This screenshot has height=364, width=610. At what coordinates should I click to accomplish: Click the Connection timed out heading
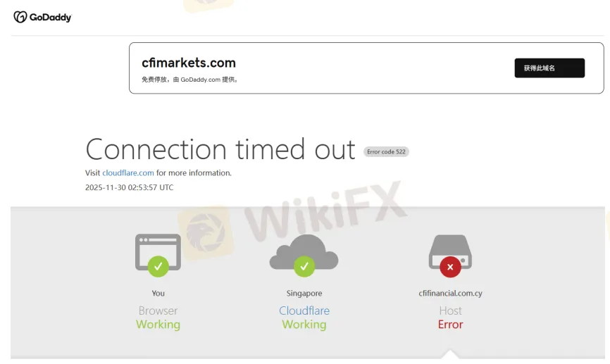click(x=220, y=149)
